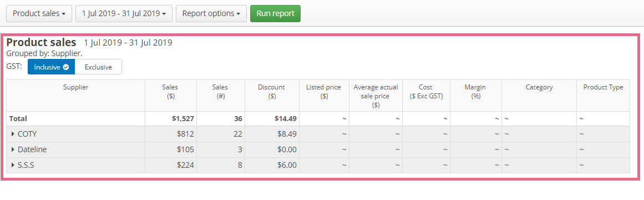This screenshot has width=644, height=200.
Task: Open the Product sales report dropdown
Action: point(39,13)
